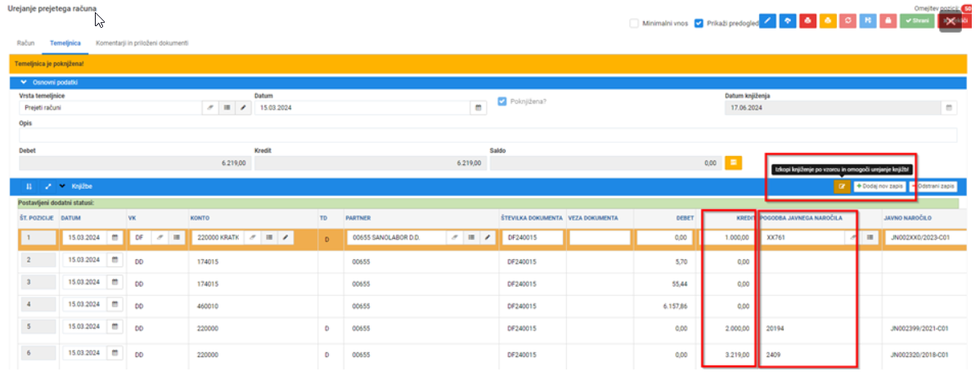Click the blue pencil edit toolbar icon
The image size is (980, 385).
click(x=769, y=20)
